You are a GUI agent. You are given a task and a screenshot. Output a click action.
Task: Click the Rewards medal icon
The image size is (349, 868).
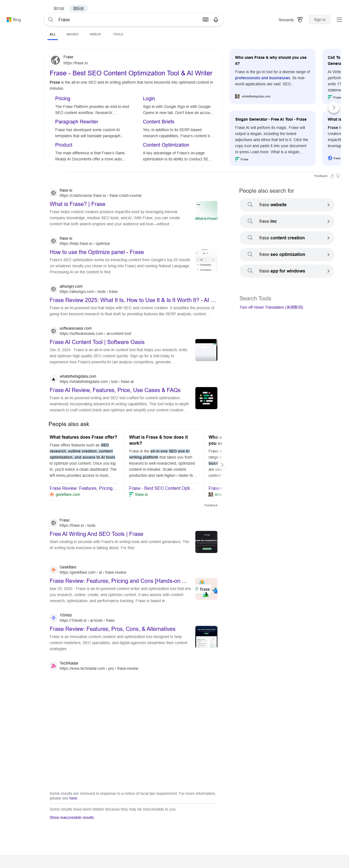pyautogui.click(x=300, y=20)
